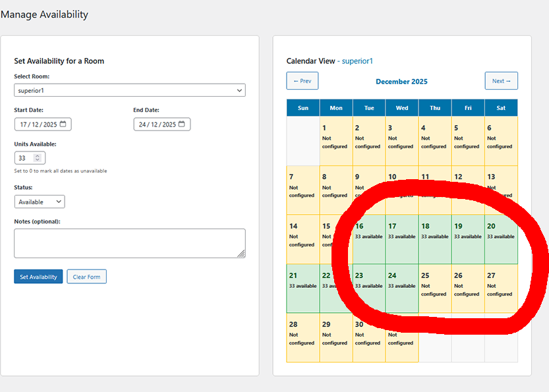Click the hint Set to 0 to mark unavailable
Image resolution: width=549 pixels, height=392 pixels.
click(x=61, y=171)
